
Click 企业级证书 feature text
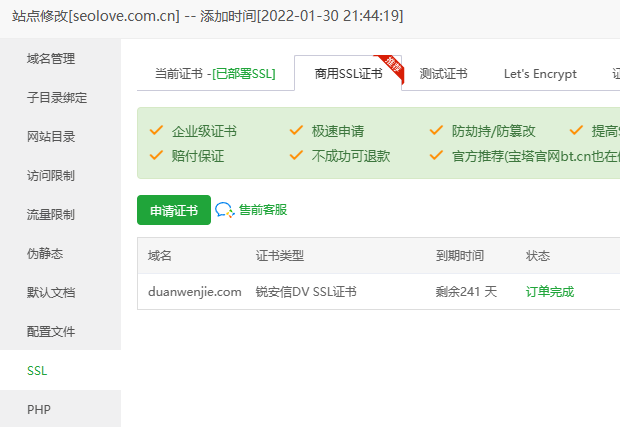(204, 131)
